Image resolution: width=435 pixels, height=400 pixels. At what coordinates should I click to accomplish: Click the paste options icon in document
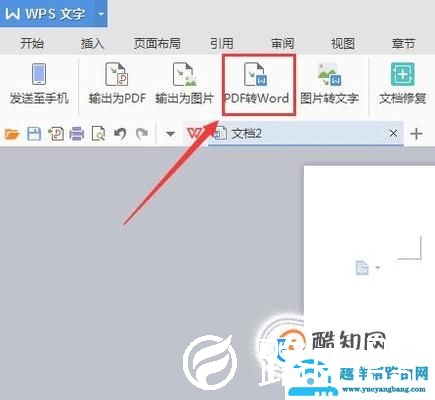[362, 268]
